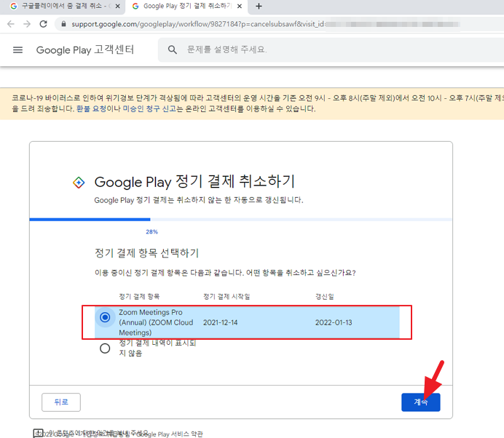Click the Google Play 고객센터 title
The width and height of the screenshot is (504, 438).
click(x=85, y=49)
